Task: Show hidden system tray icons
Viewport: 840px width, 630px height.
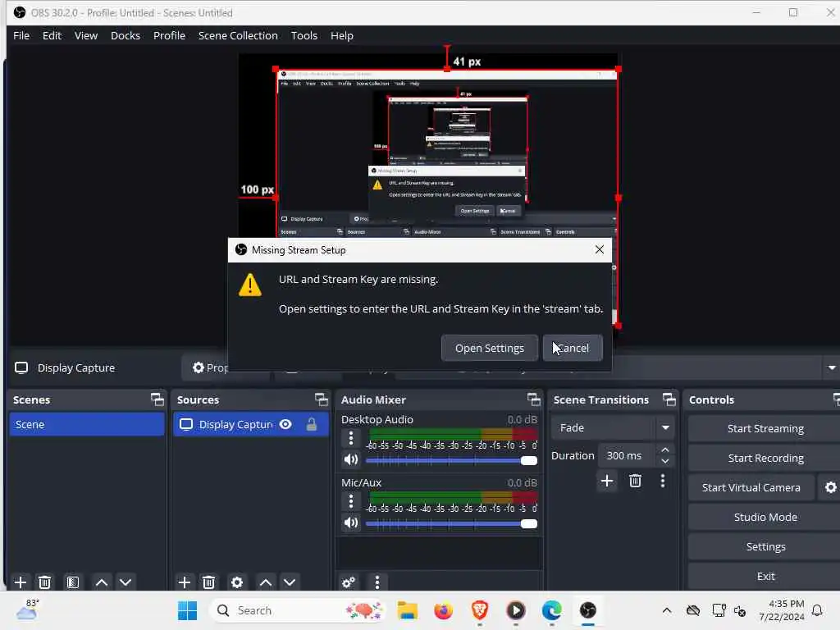Action: point(667,610)
